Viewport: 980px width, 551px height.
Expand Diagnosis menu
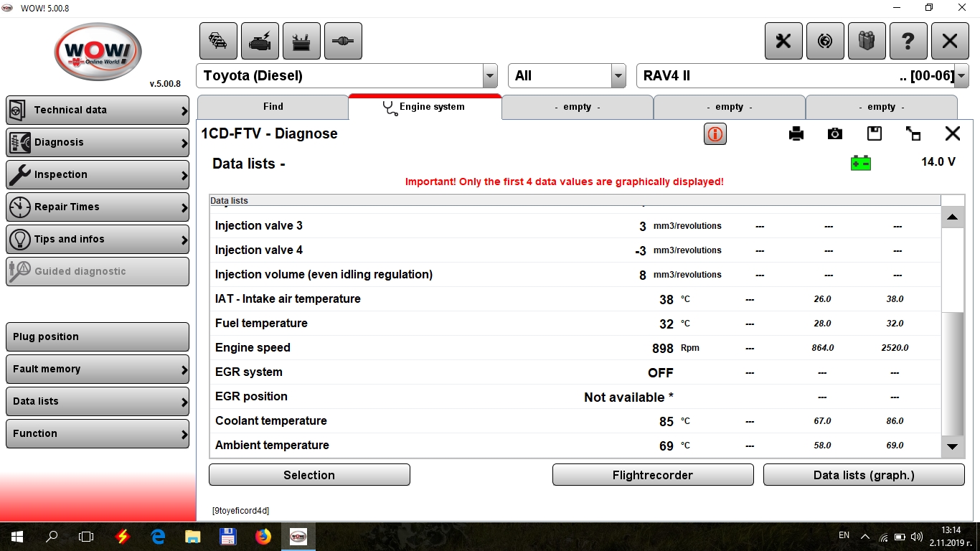click(x=98, y=143)
